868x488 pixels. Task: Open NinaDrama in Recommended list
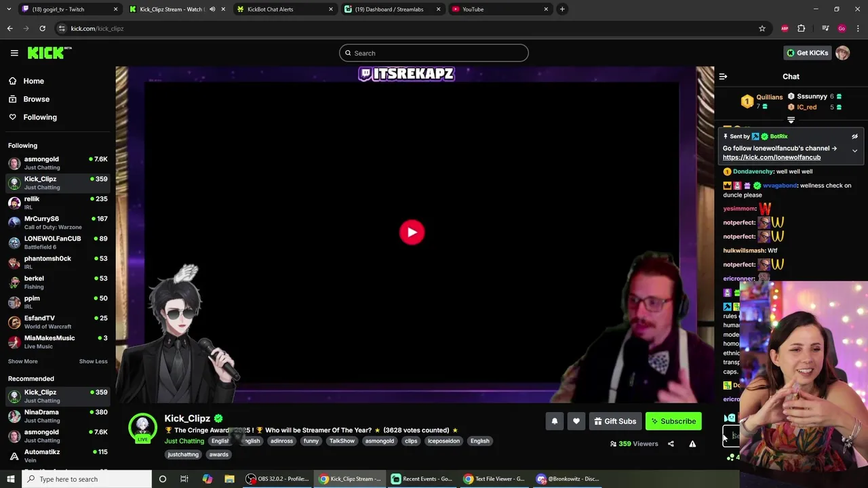coord(58,416)
